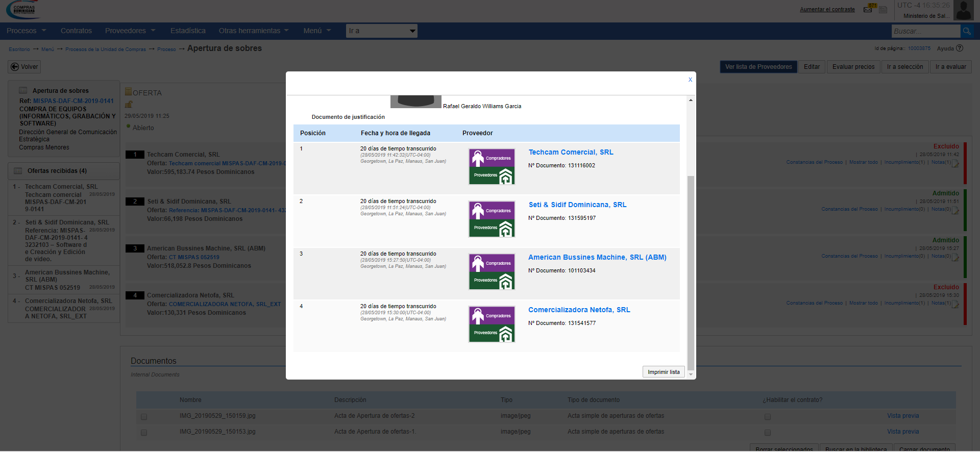This screenshot has width=980, height=452.
Task: Enable contract checkbox for Acta de Apertura de ofertas-2
Action: coord(768,417)
